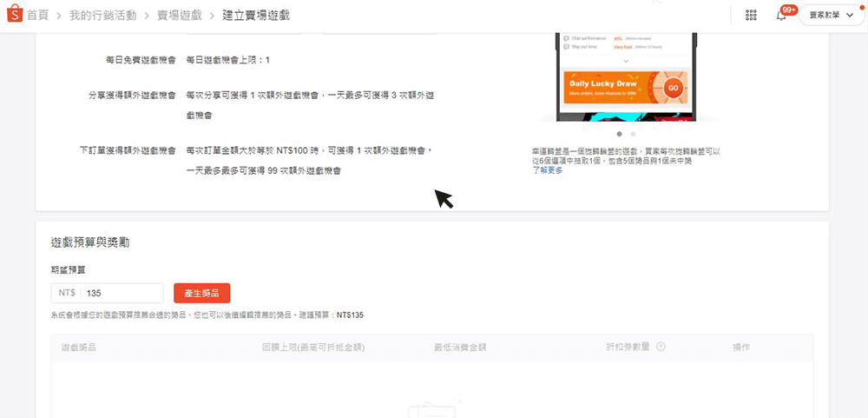Screen dimensions: 868x418
Task: Go to 首頁 in breadcrumb
Action: (x=38, y=16)
